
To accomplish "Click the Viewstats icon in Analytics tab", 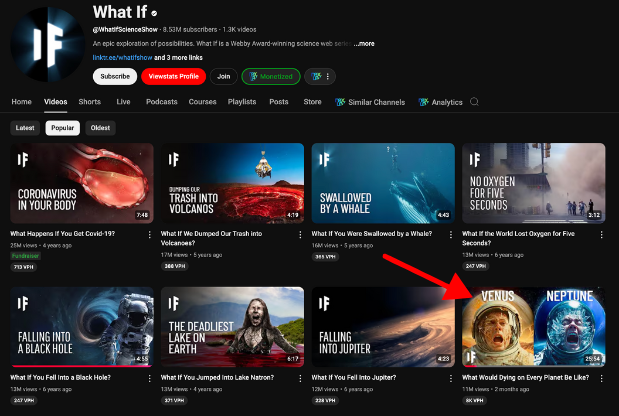I will coord(424,102).
